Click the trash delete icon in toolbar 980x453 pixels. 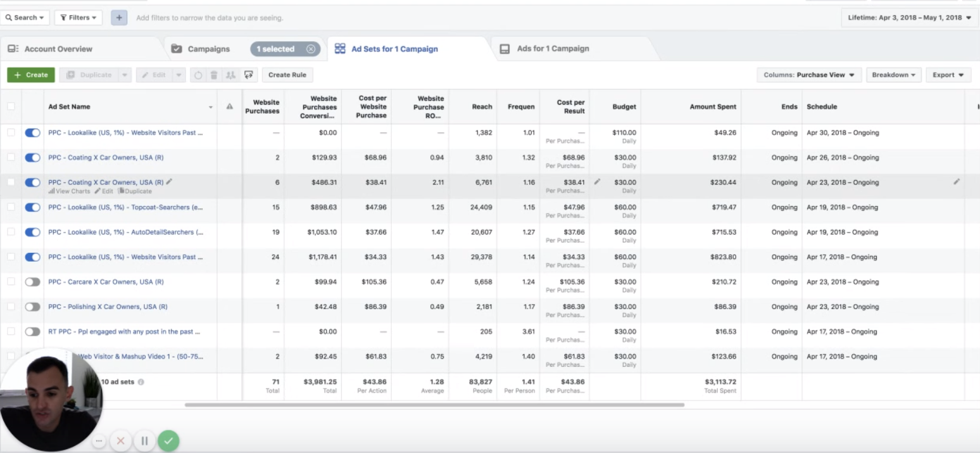point(214,75)
